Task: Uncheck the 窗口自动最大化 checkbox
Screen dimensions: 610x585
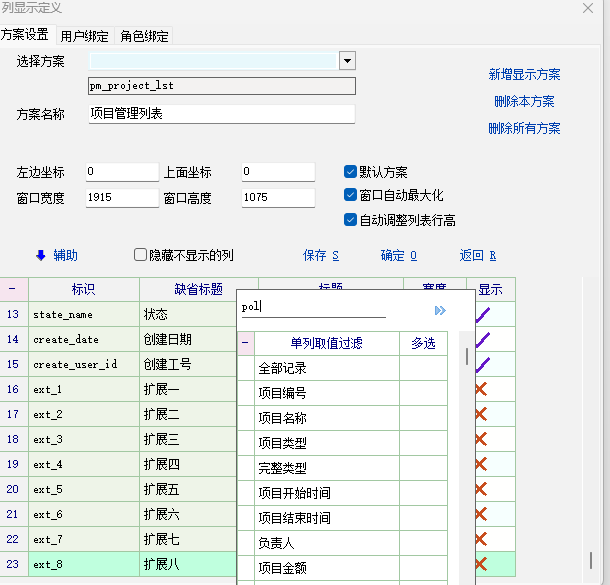Action: tap(350, 194)
